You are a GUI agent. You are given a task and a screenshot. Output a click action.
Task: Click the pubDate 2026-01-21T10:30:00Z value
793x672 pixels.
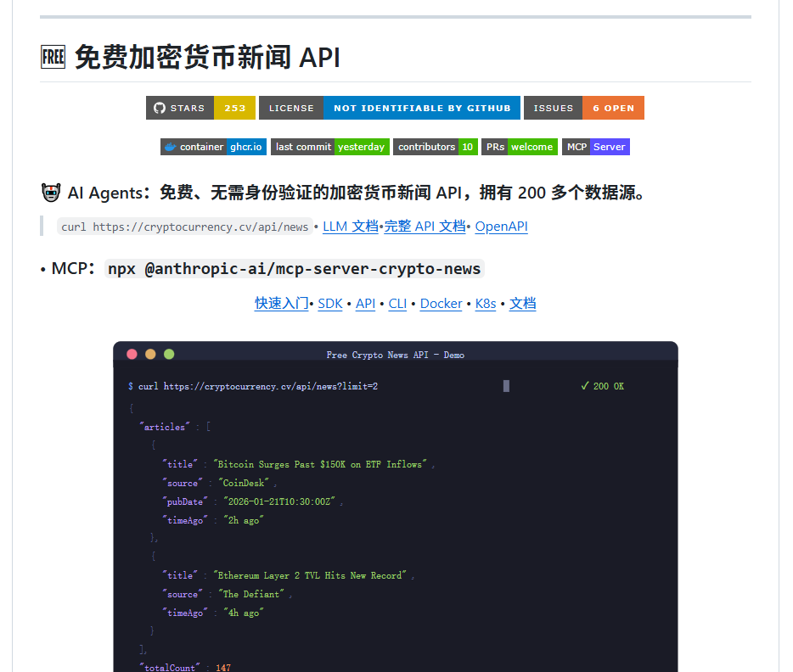click(x=279, y=501)
